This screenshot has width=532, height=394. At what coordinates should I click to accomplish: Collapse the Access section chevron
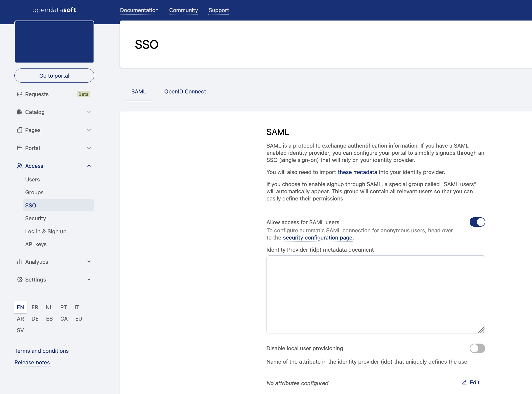89,166
